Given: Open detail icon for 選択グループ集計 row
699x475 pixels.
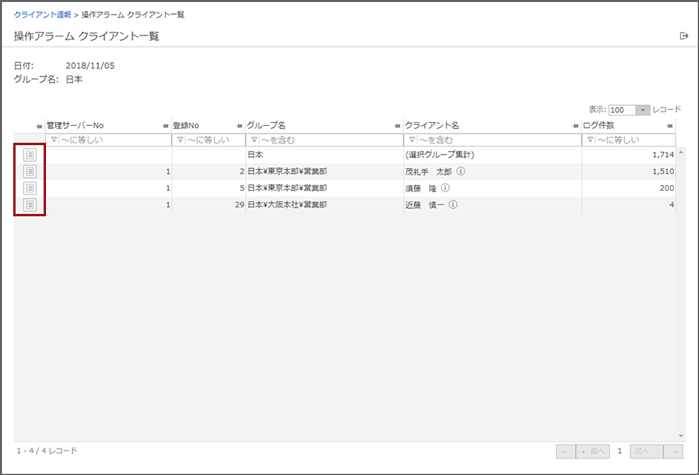Looking at the screenshot, I should 30,155.
